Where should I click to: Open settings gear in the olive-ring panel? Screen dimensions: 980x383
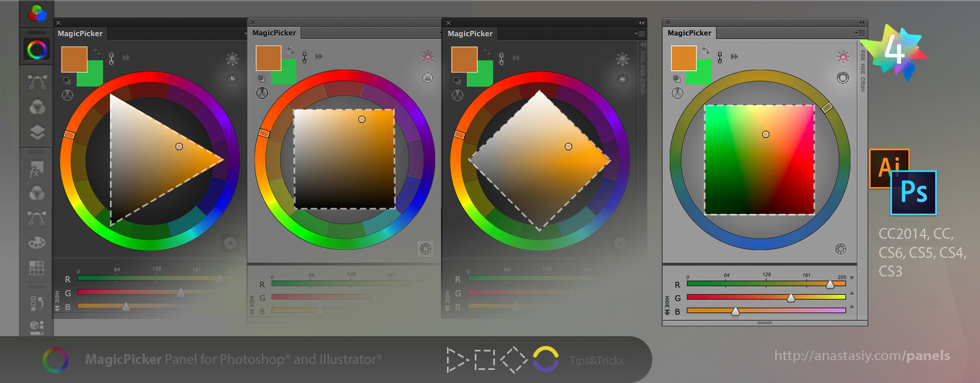click(843, 57)
